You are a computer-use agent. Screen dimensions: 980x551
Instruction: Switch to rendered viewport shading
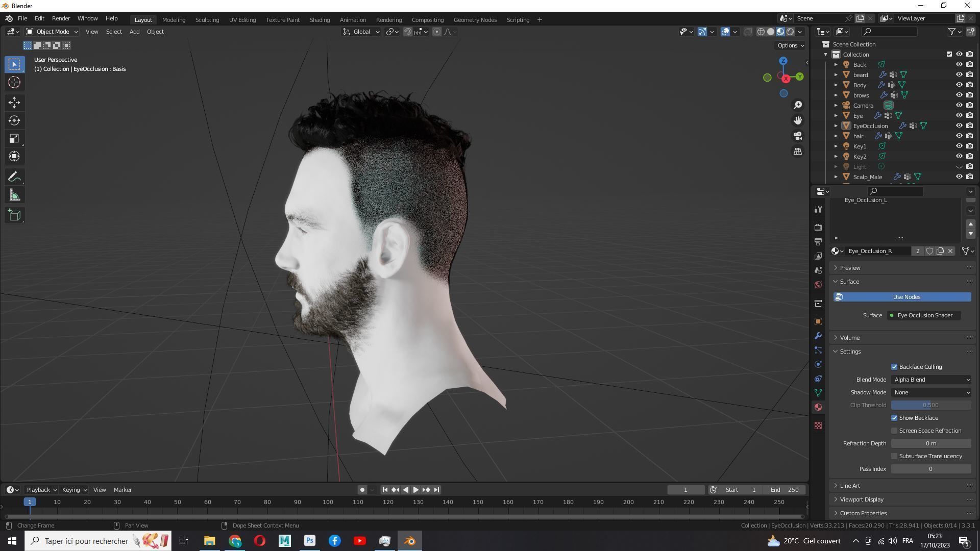[790, 32]
